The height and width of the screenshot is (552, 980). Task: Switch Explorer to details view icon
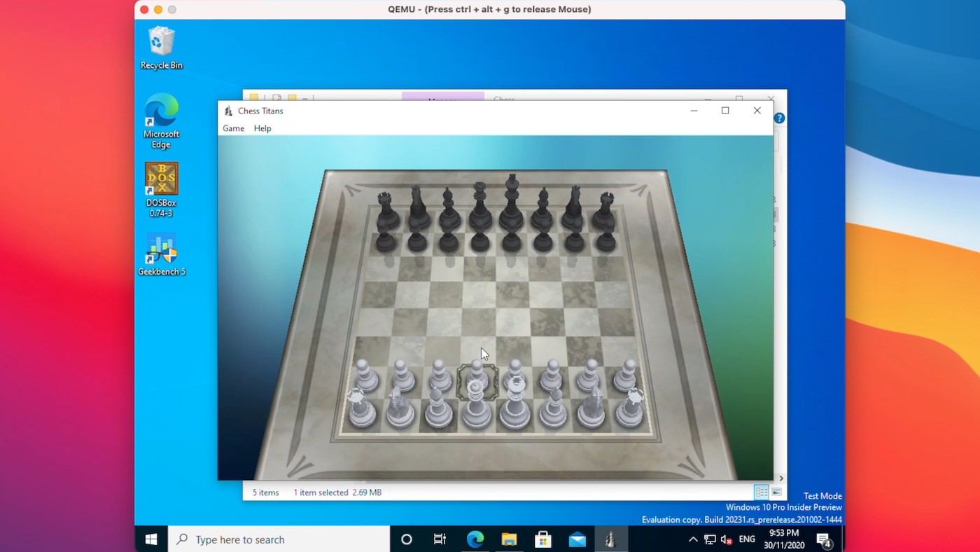point(762,492)
